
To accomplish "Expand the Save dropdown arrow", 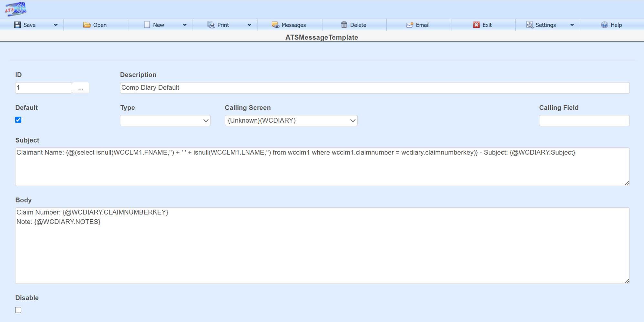I will tap(55, 25).
